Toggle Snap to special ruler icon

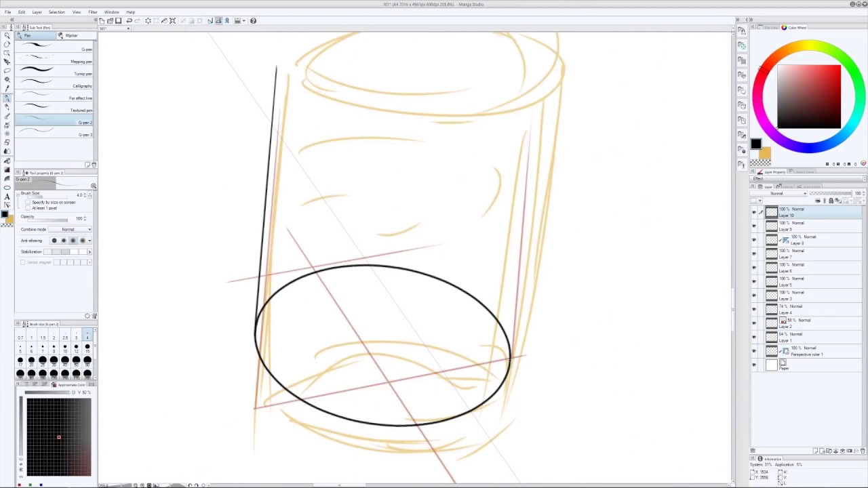[218, 21]
